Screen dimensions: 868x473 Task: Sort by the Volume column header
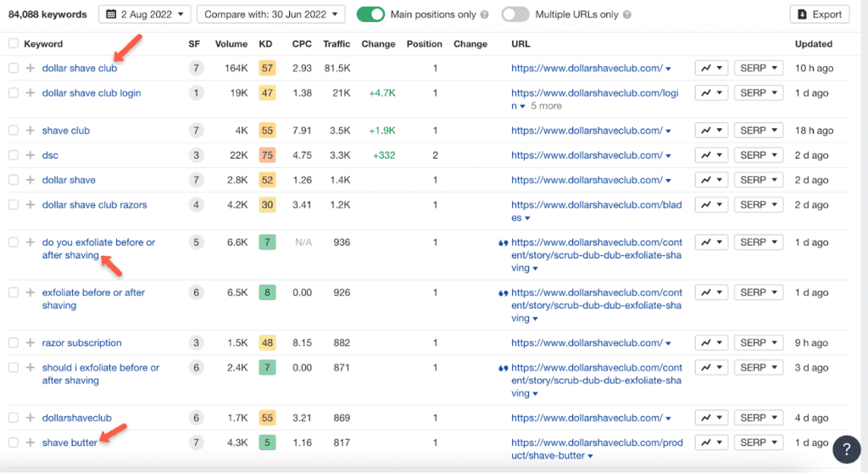click(x=231, y=44)
